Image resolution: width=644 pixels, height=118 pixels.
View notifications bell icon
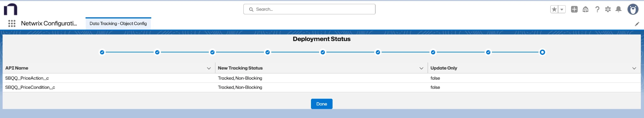tap(619, 9)
